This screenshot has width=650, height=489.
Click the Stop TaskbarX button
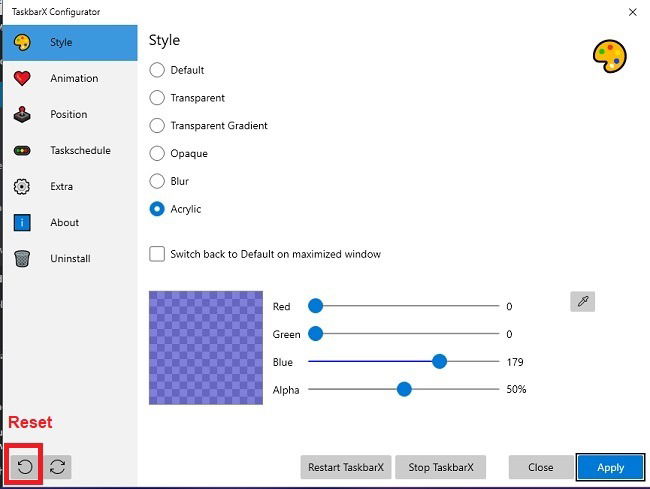[441, 467]
